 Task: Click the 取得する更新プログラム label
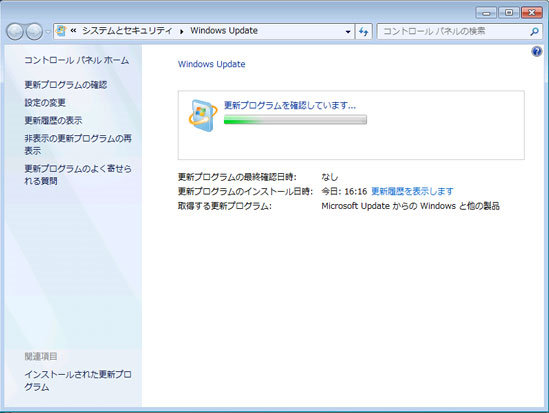tap(225, 206)
